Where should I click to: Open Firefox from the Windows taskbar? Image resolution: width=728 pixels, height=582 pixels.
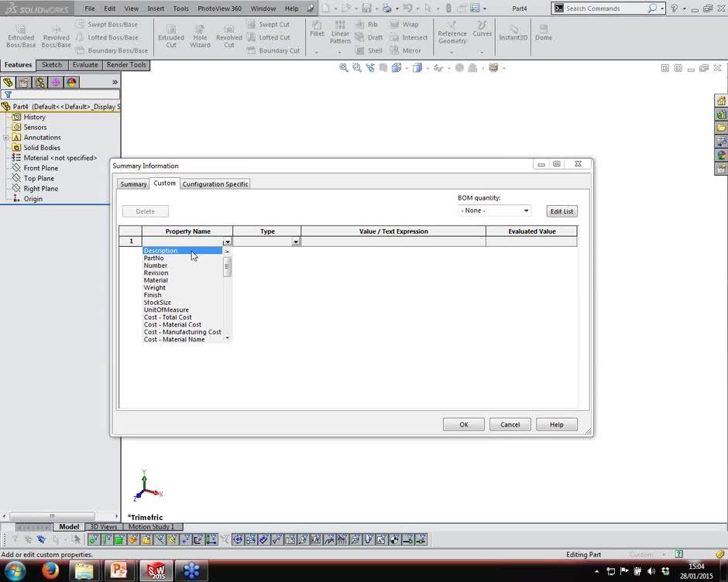pyautogui.click(x=51, y=571)
